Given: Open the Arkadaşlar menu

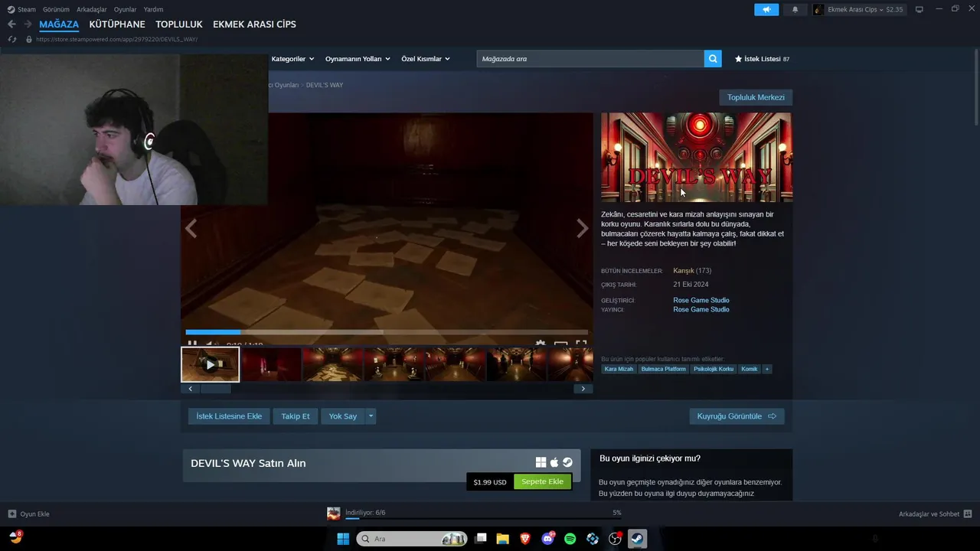Looking at the screenshot, I should (x=92, y=9).
